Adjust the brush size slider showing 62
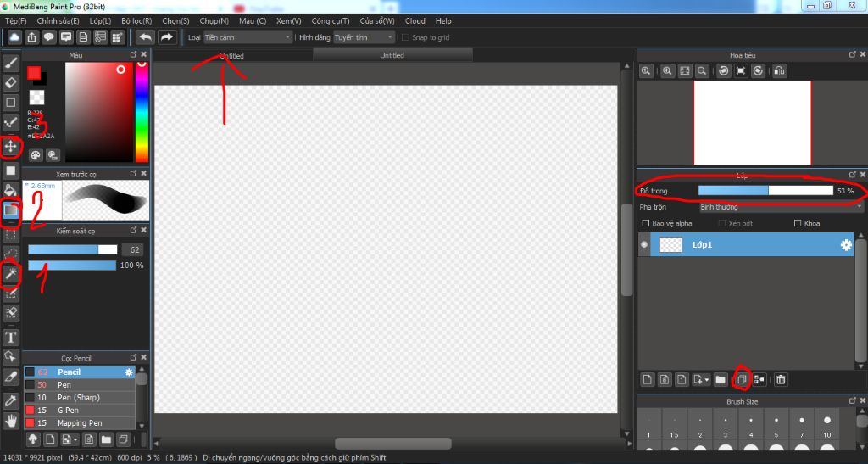Image resolution: width=868 pixels, height=464 pixels. click(73, 249)
